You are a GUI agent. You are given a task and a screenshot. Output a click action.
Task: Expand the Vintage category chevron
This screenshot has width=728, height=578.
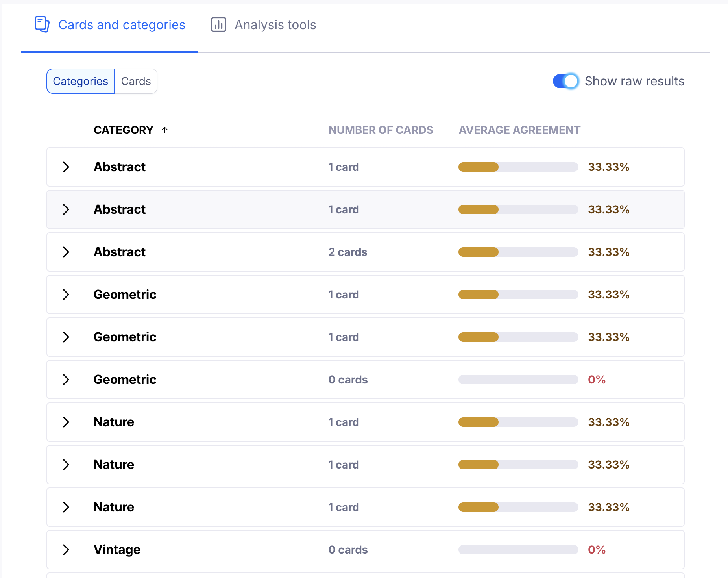click(66, 550)
